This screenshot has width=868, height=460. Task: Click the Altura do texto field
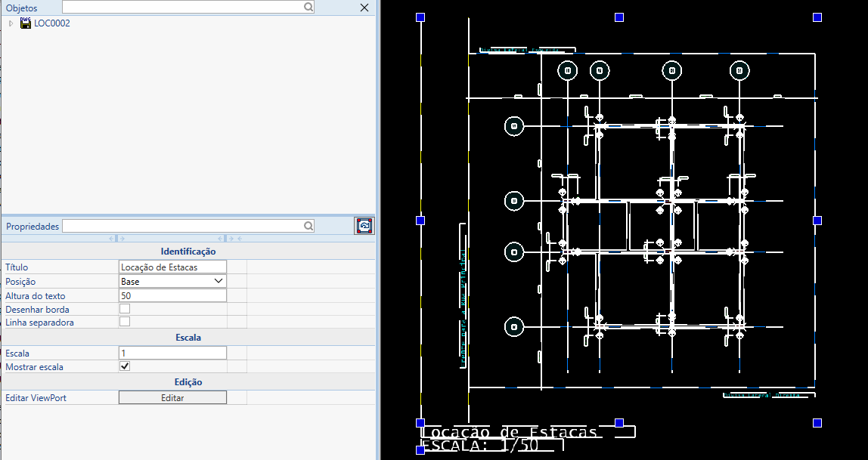coord(172,295)
